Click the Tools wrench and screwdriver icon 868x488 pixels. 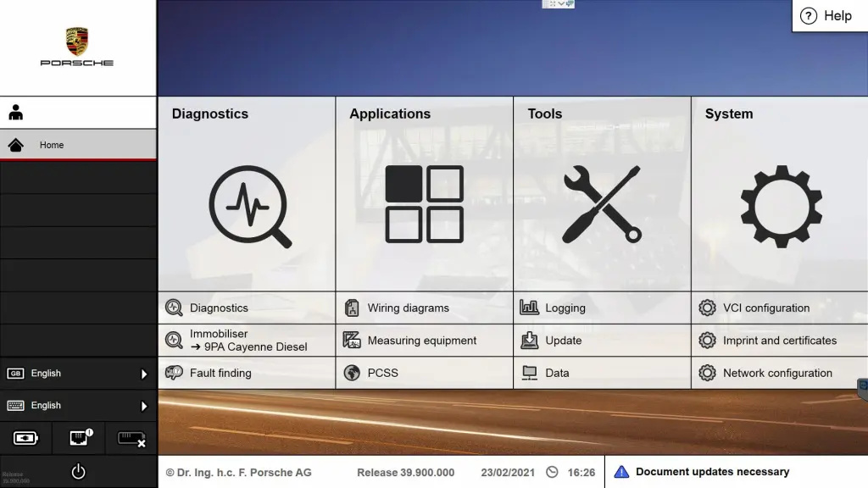[x=602, y=204]
